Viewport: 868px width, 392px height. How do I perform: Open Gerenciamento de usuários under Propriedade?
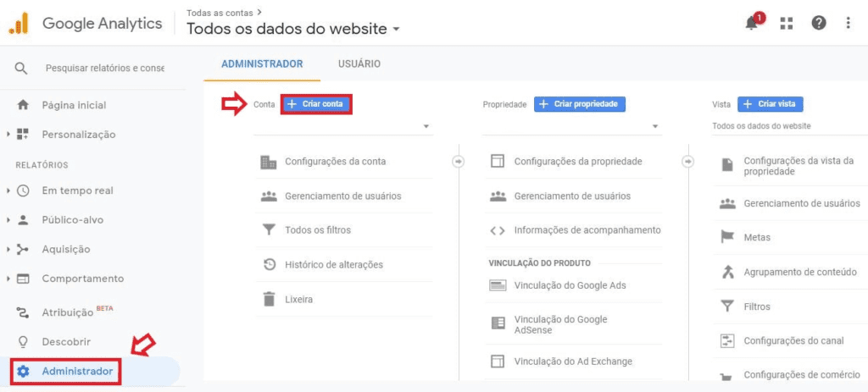pyautogui.click(x=573, y=196)
